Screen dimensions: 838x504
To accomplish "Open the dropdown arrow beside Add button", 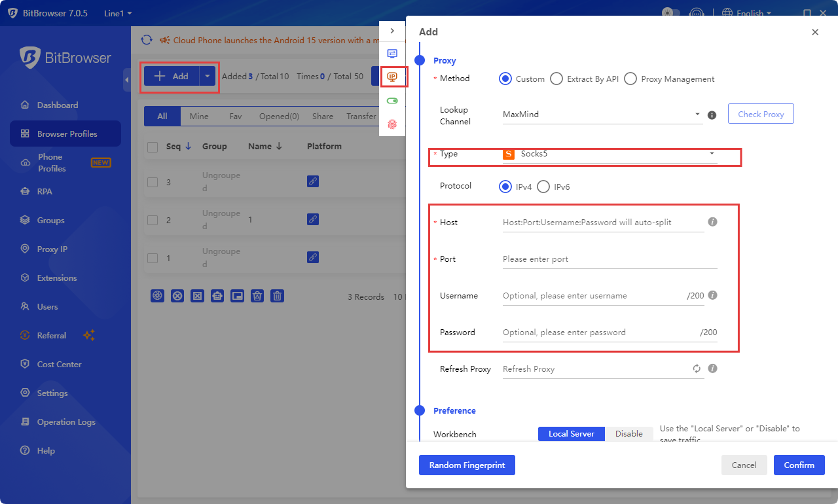I will (208, 76).
